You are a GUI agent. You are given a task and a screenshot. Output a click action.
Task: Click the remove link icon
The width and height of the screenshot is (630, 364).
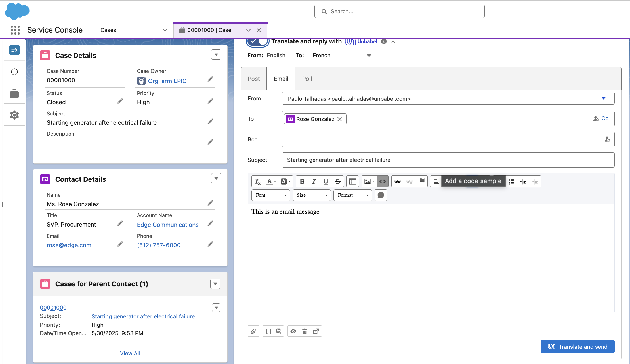tap(409, 181)
